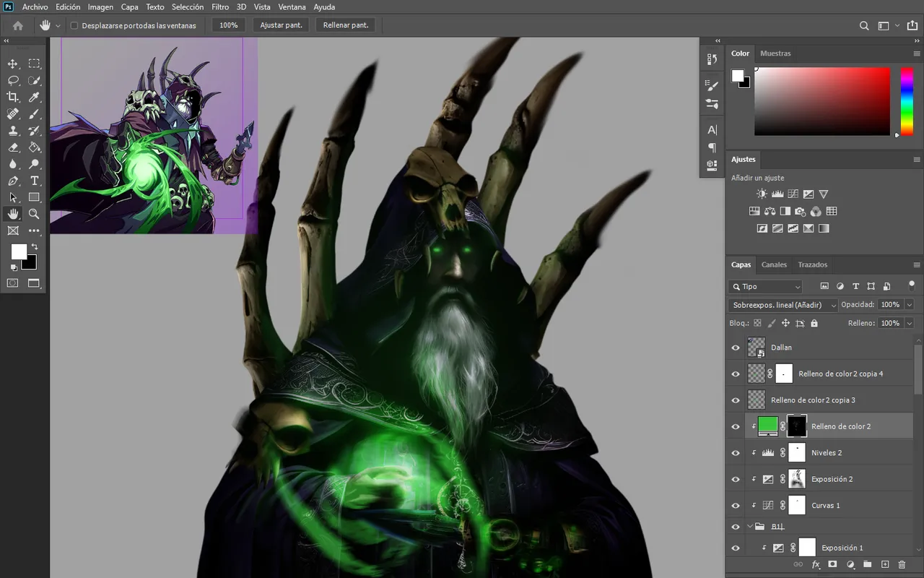Select the Lasso tool
This screenshot has height=578, width=924.
pyautogui.click(x=13, y=80)
